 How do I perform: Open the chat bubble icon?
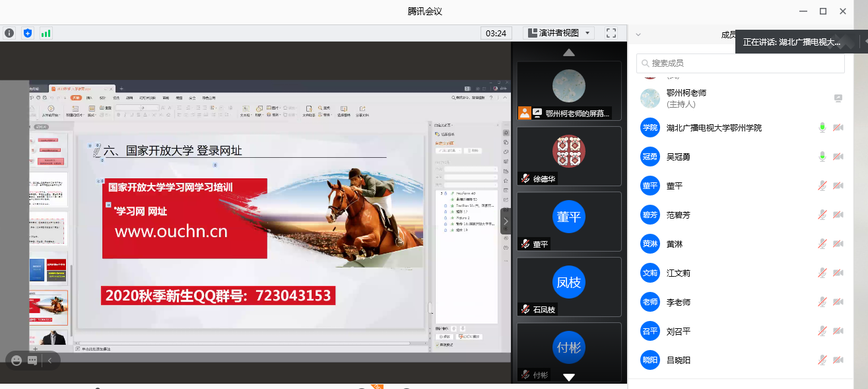pos(32,361)
